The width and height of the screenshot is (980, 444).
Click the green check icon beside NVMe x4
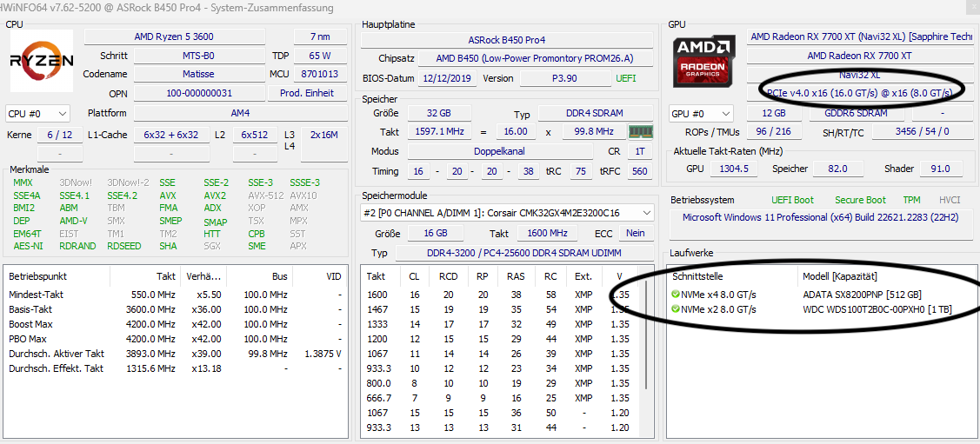click(675, 295)
